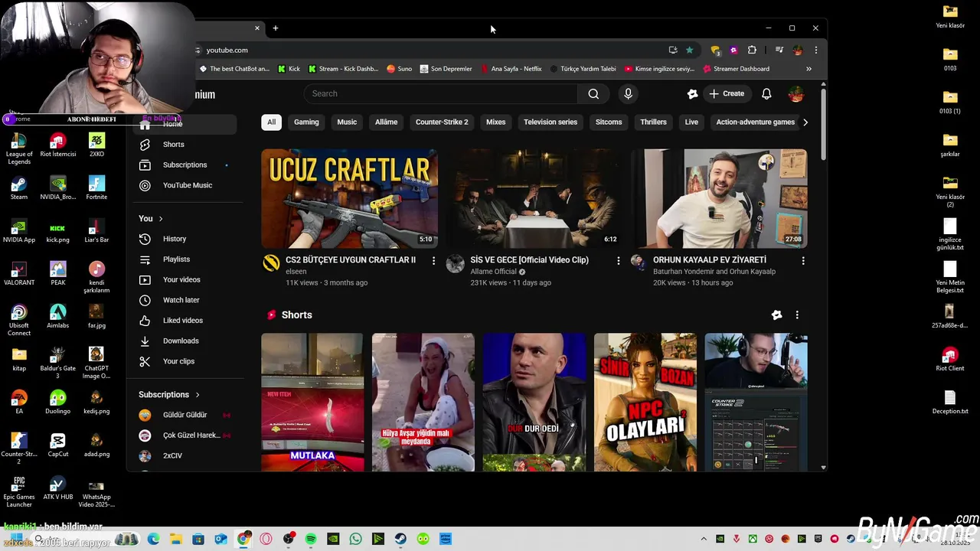Open new browser tab plus button
This screenshot has width=980, height=551.
(x=276, y=28)
